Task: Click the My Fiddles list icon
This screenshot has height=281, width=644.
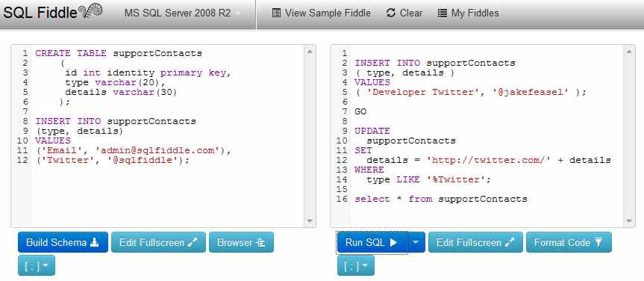Action: click(x=443, y=13)
